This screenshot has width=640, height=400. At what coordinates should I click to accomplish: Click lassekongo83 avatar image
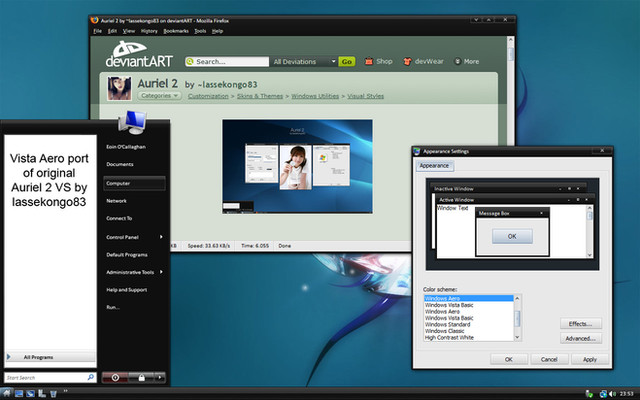point(119,88)
